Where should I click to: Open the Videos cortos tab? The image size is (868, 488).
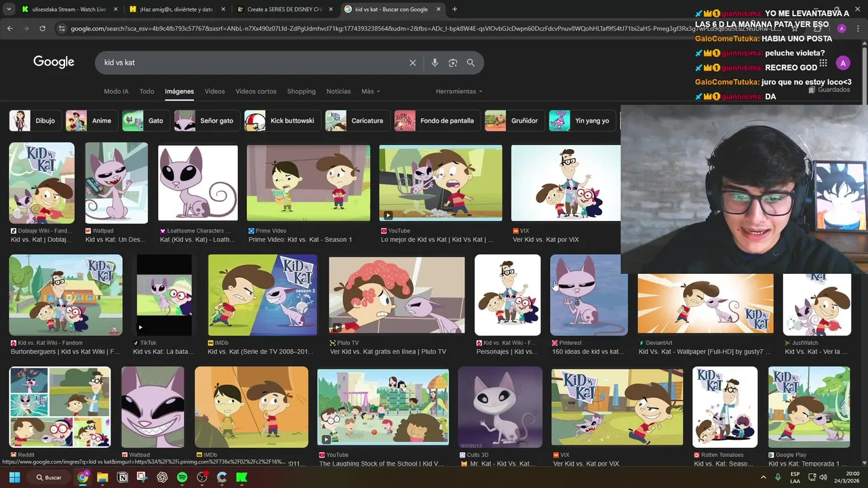tap(256, 91)
